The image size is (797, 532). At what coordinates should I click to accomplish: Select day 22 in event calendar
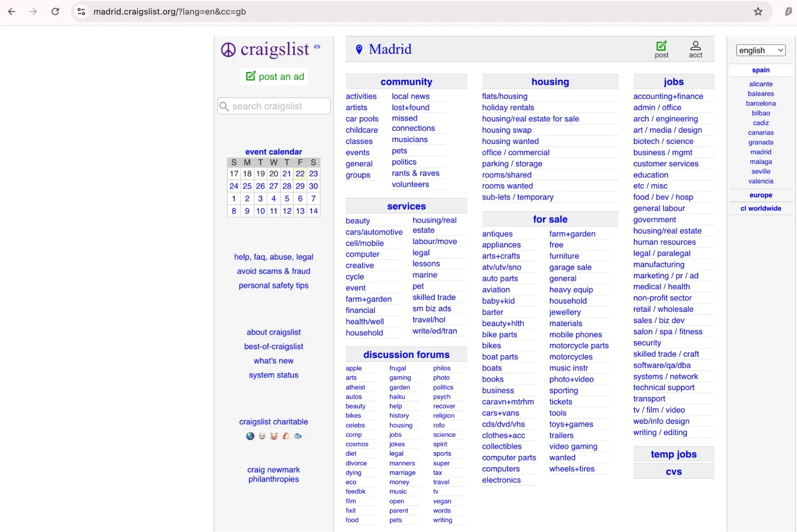[x=300, y=173]
